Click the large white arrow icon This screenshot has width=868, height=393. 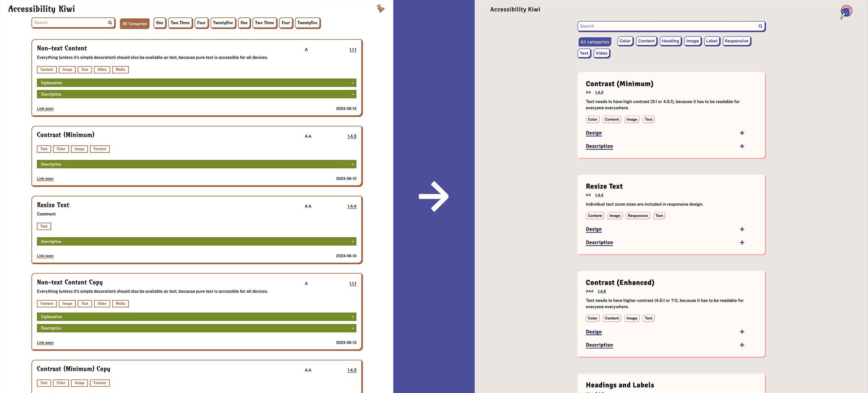pos(434,196)
